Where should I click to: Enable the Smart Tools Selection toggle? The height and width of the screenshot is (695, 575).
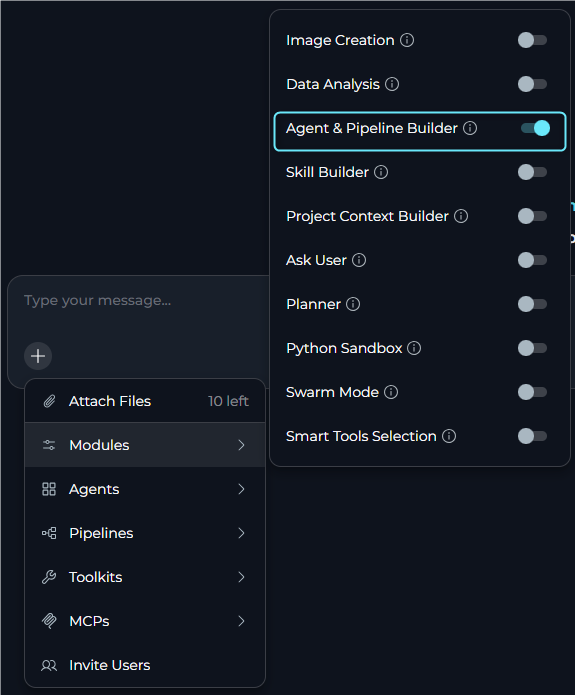(x=532, y=436)
